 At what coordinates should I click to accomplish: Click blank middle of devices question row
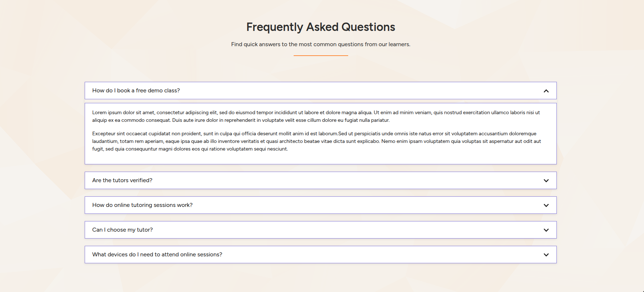click(363, 255)
